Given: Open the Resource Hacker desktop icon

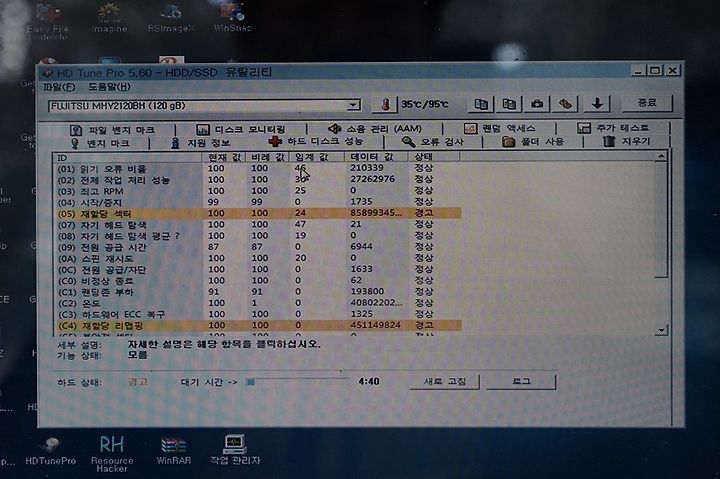Looking at the screenshot, I should click(x=112, y=454).
